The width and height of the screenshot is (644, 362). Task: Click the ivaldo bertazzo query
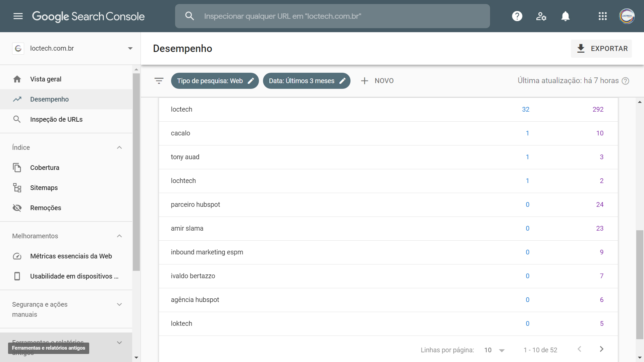click(x=193, y=276)
